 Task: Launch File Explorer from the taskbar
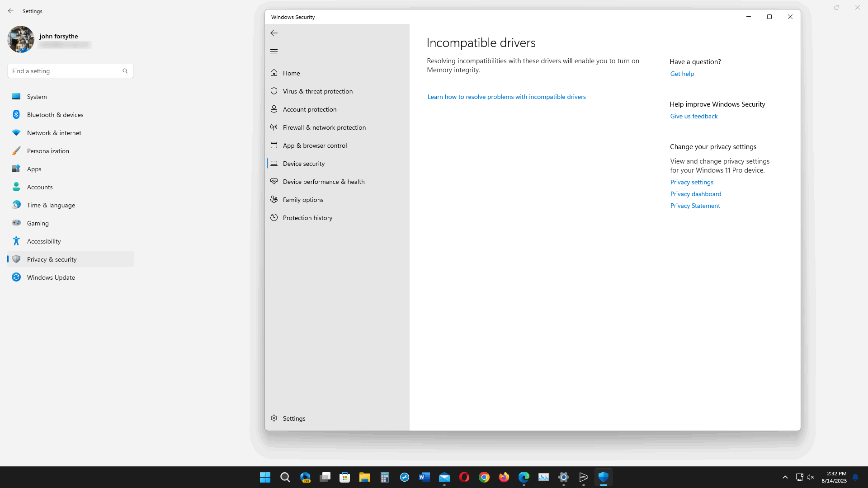(x=364, y=477)
